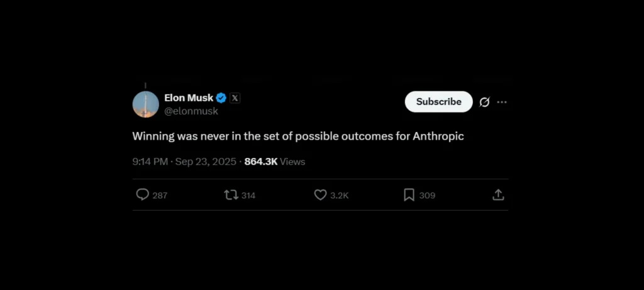644x290 pixels.
Task: Click the repost arrows icon
Action: [x=231, y=195]
